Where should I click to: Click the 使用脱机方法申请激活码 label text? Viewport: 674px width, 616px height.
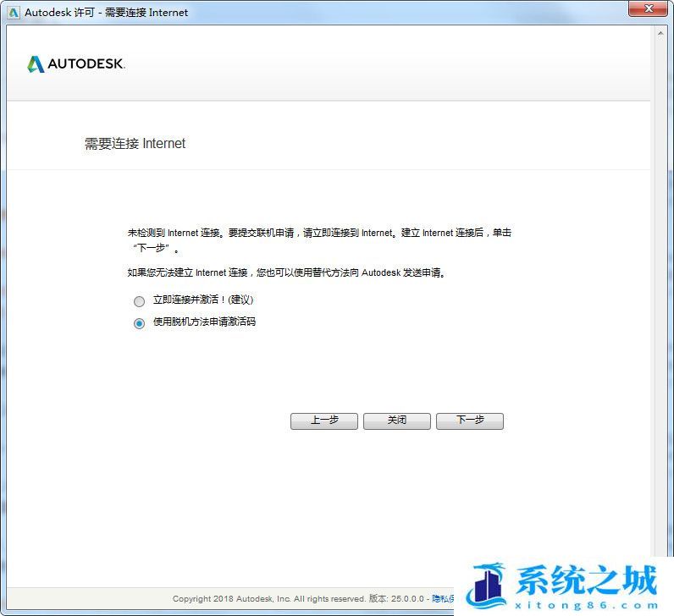[x=204, y=322]
